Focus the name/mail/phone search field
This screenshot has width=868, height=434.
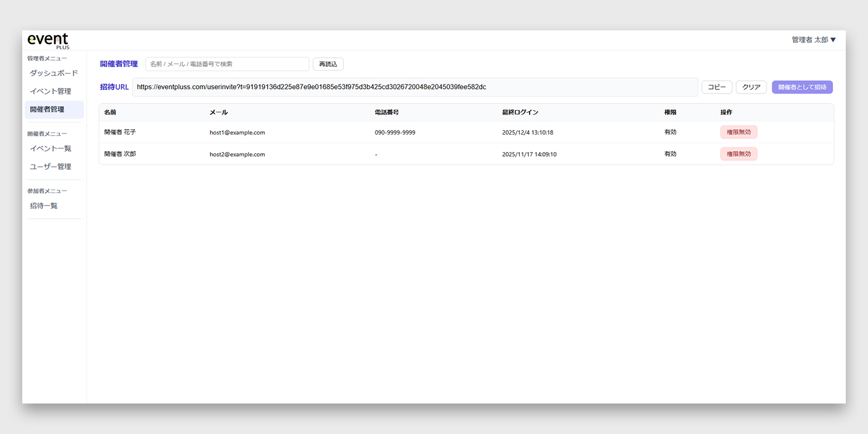tap(227, 64)
